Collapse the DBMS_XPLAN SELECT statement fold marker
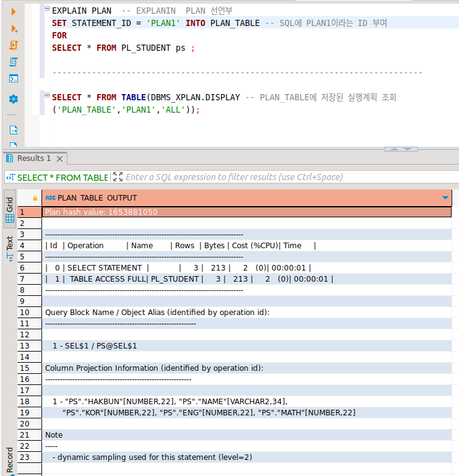This screenshot has width=459, height=476. point(48,95)
